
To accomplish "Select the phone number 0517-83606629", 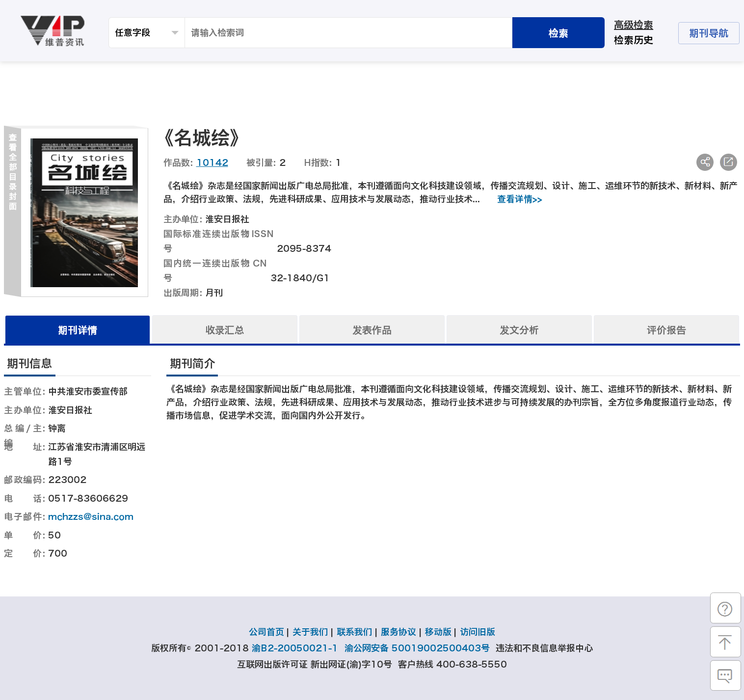I will (x=88, y=498).
